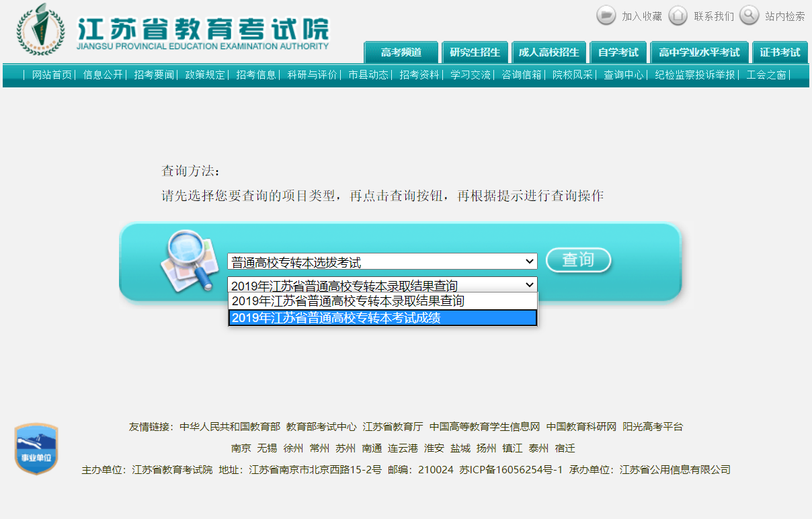The width and height of the screenshot is (812, 519).
Task: Switch to the 研究生招生 tab
Action: click(475, 52)
